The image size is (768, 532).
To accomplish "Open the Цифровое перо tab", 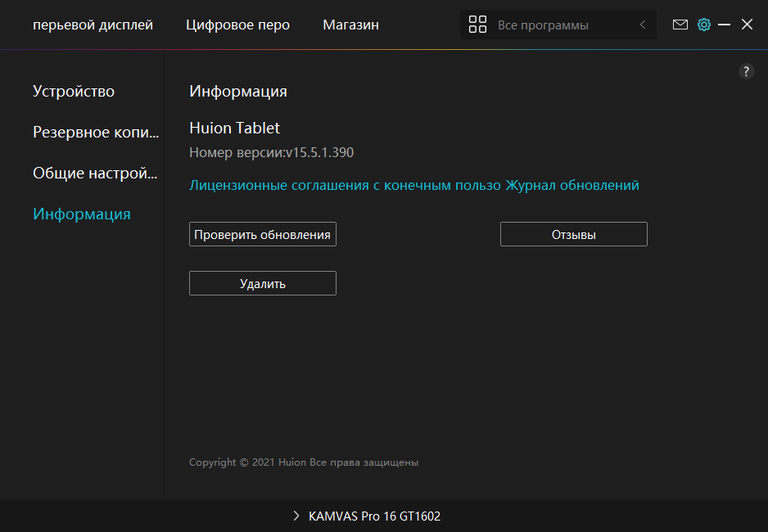I will [237, 25].
